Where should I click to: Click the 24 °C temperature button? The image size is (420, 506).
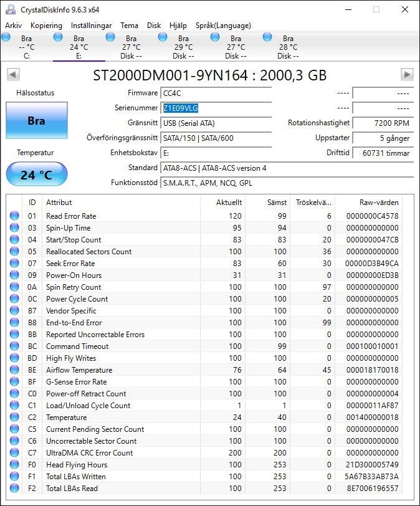coord(36,174)
